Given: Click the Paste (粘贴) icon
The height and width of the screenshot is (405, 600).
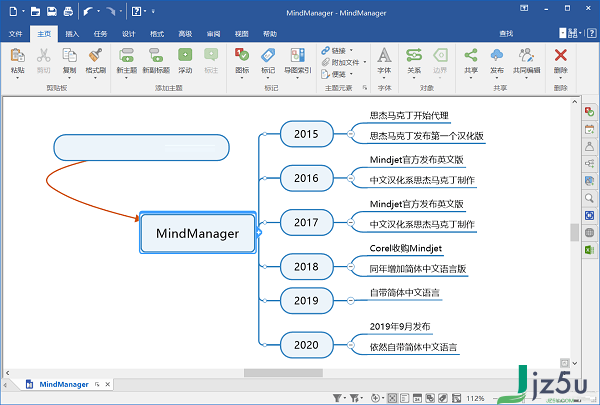Looking at the screenshot, I should (18, 56).
